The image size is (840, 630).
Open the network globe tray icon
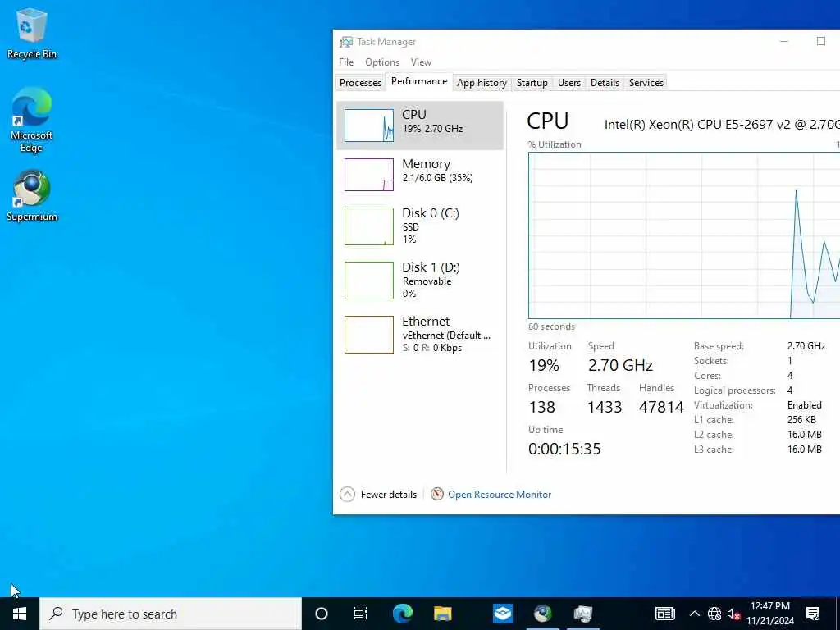click(x=714, y=614)
